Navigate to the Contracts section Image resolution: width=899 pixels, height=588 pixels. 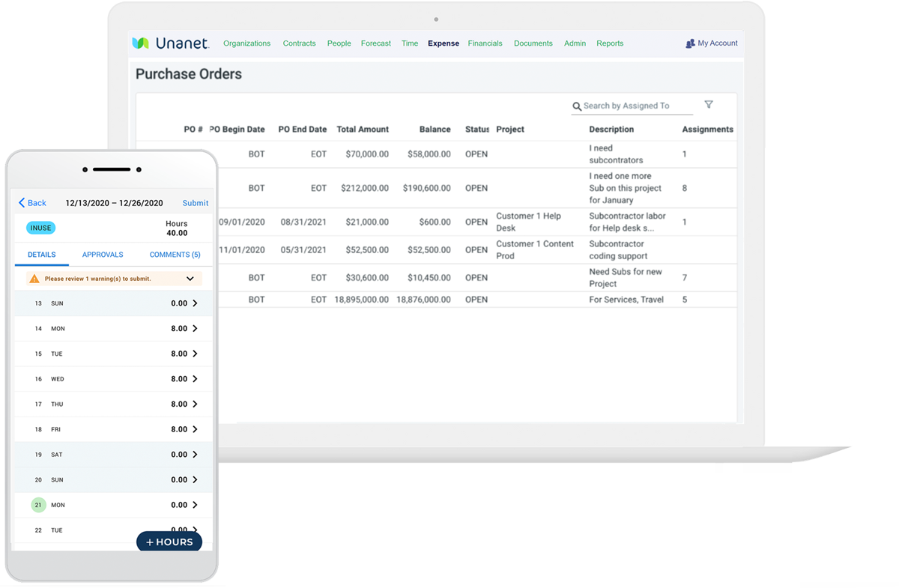click(299, 43)
